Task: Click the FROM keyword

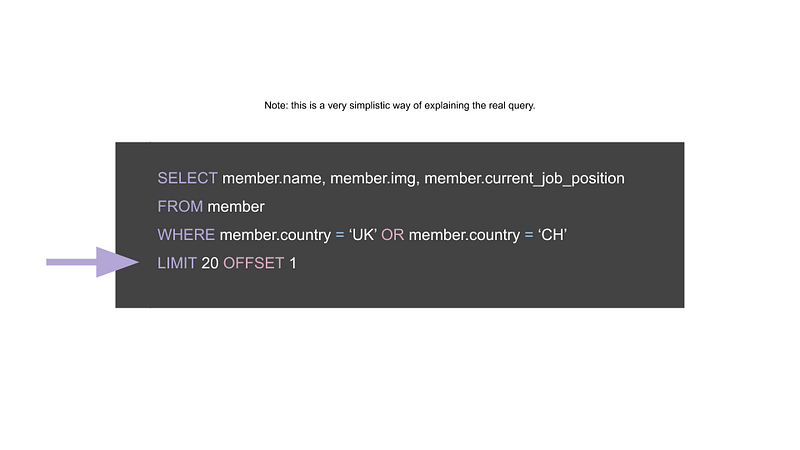Action: (180, 207)
